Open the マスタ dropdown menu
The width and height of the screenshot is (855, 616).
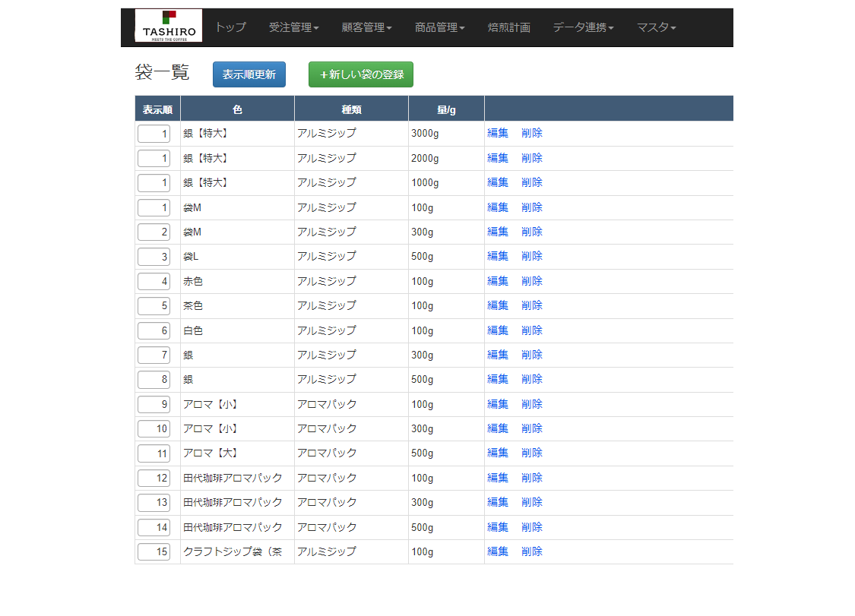point(656,27)
